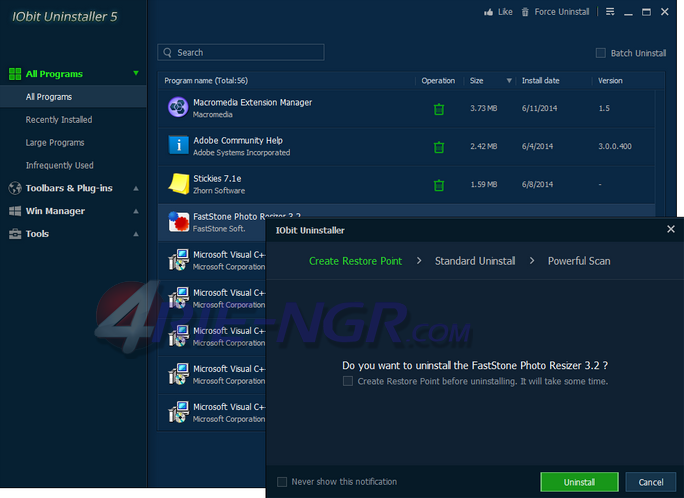Click Win Manager label
Screen dimensions: 684x498
coord(55,211)
